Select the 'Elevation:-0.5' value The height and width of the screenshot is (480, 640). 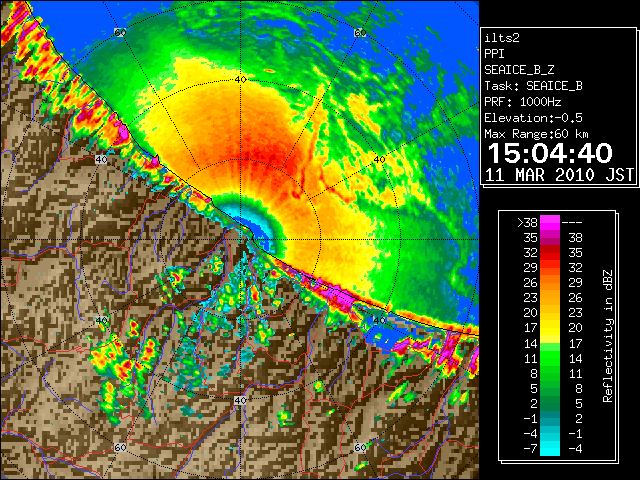click(533, 118)
